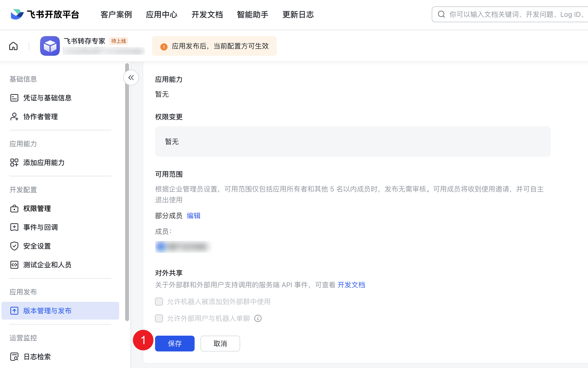Click the 测试企业和人员 code icon

[x=14, y=265]
